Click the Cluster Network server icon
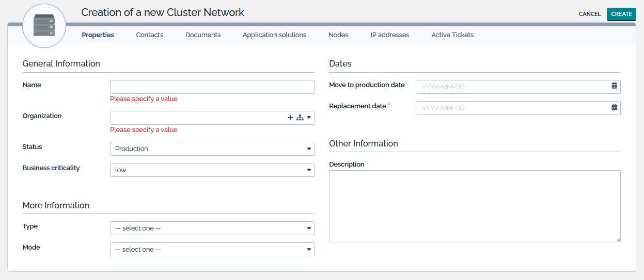 point(44,26)
